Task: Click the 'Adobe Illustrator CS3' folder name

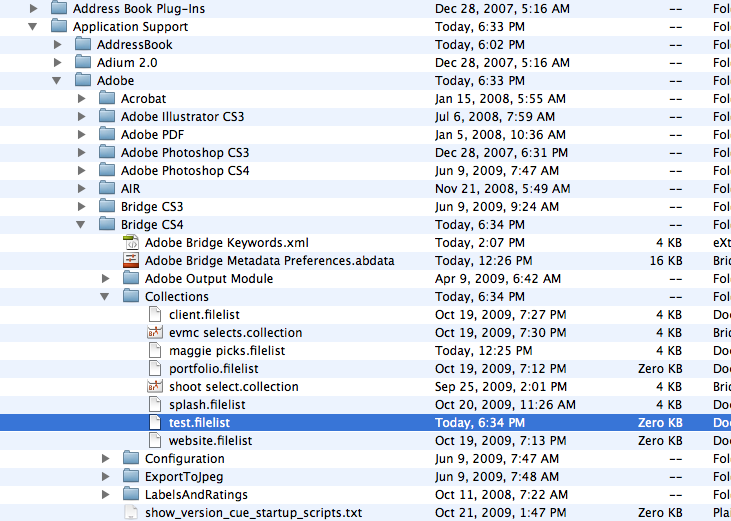Action: (182, 117)
